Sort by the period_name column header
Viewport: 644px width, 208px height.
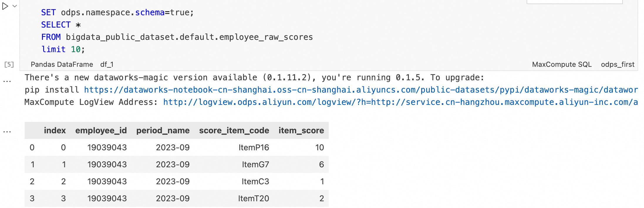163,130
